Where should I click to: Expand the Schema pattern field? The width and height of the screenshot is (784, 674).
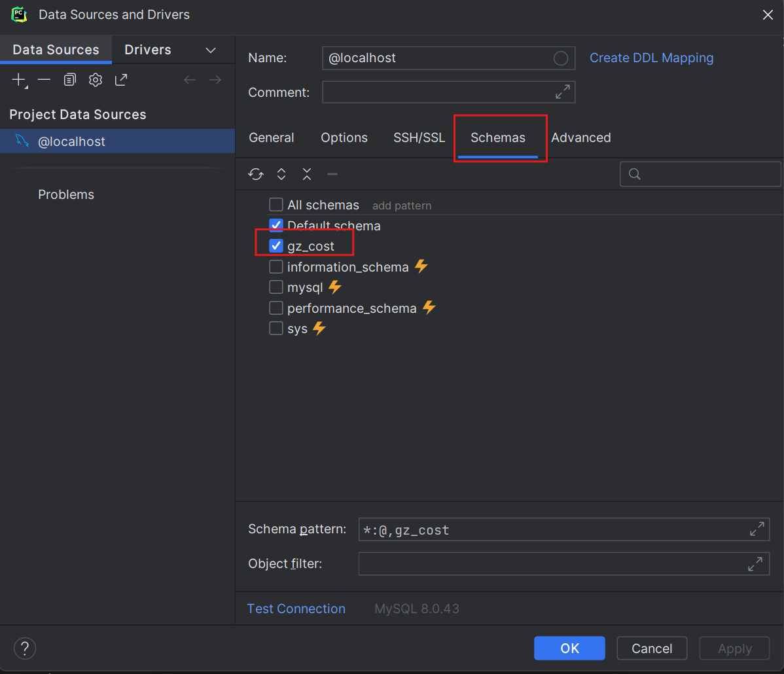coord(757,529)
